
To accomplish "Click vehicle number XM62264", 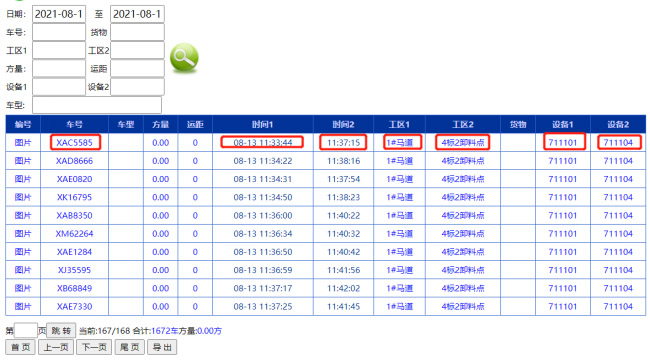I will click(75, 234).
